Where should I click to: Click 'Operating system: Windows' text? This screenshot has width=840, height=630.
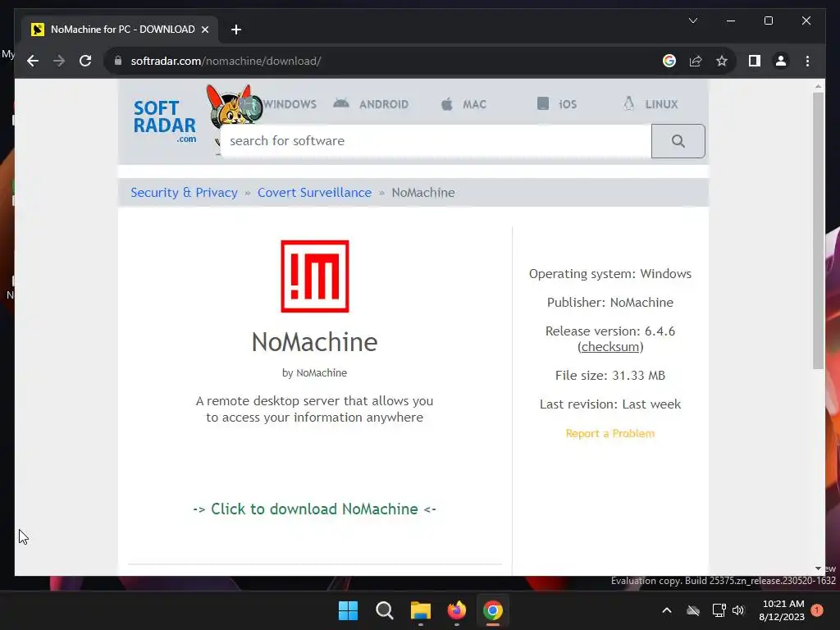pos(610,274)
